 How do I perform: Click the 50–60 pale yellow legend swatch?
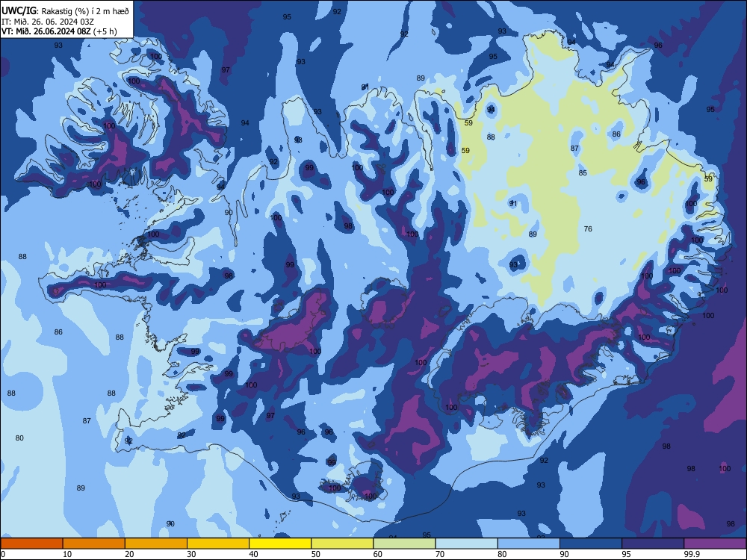(x=342, y=544)
